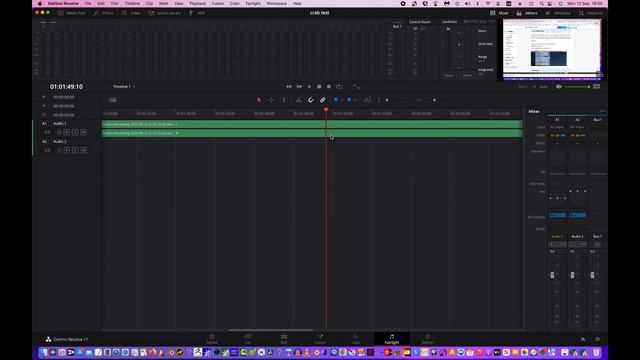
Task: Open A1 input selector in mixer
Action: point(557,127)
